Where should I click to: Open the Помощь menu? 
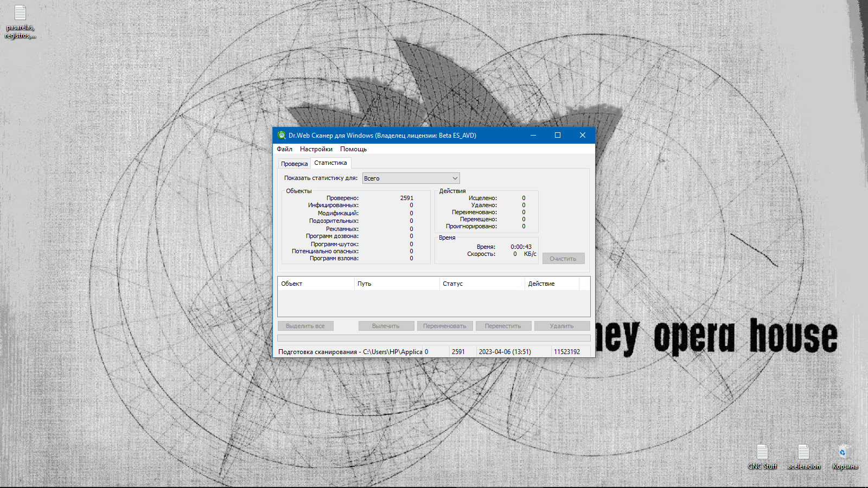353,149
